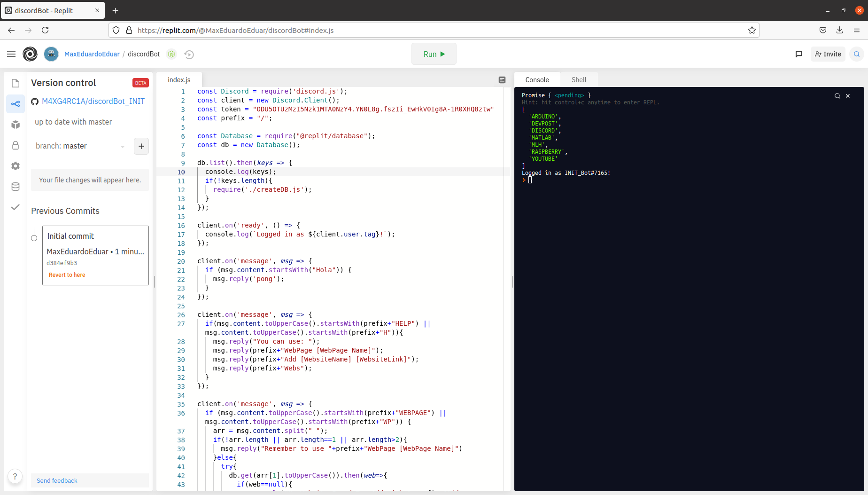Open the hamburger menu in Replit header
The image size is (868, 495).
coord(11,54)
